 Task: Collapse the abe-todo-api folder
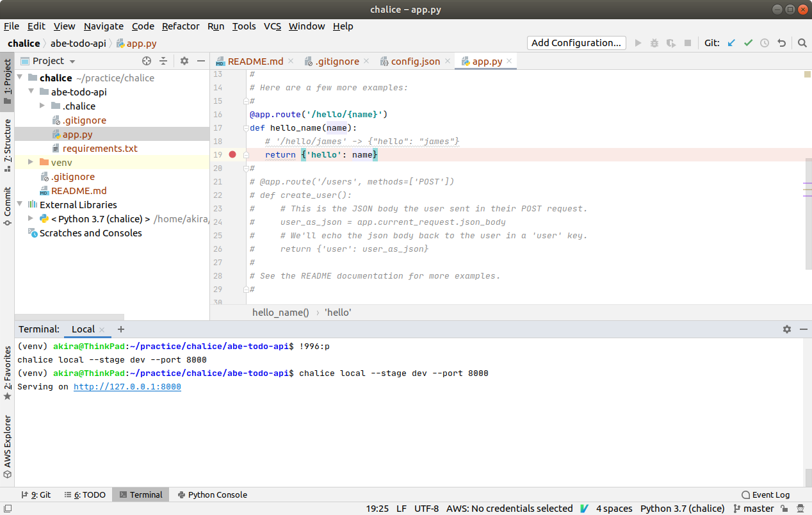pos(29,92)
